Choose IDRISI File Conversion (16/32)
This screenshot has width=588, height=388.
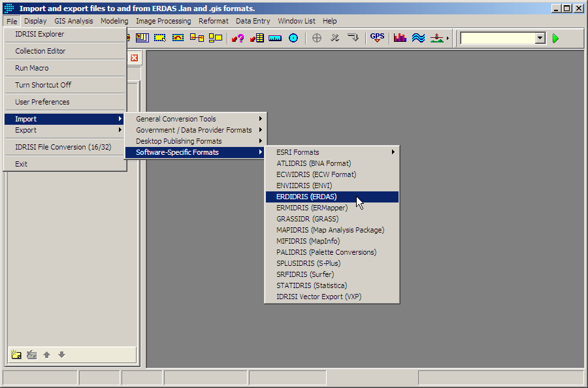[x=64, y=147]
